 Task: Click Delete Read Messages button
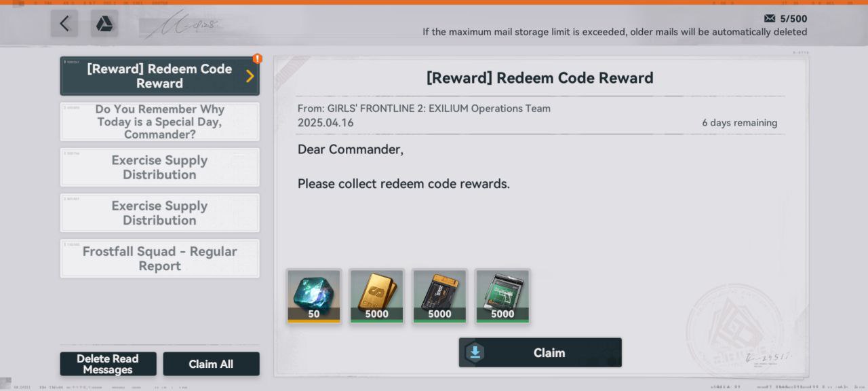click(x=108, y=364)
